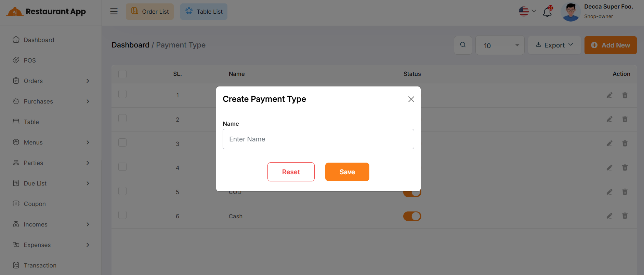Image resolution: width=644 pixels, height=275 pixels.
Task: Expand the Export dropdown
Action: [x=554, y=45]
